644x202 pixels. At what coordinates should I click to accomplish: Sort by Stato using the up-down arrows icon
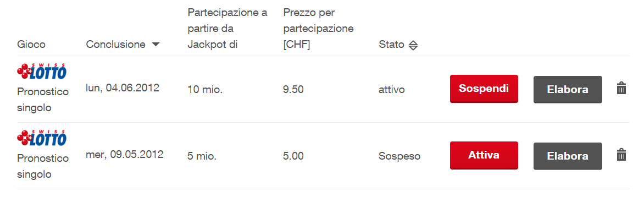[x=413, y=45]
